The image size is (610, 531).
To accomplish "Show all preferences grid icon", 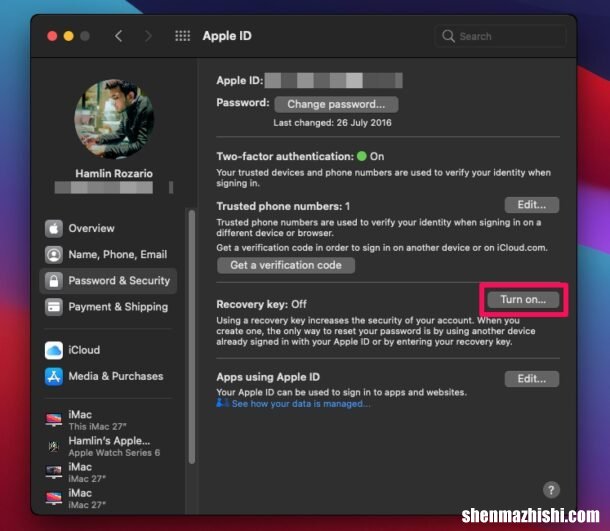I will pyautogui.click(x=182, y=36).
